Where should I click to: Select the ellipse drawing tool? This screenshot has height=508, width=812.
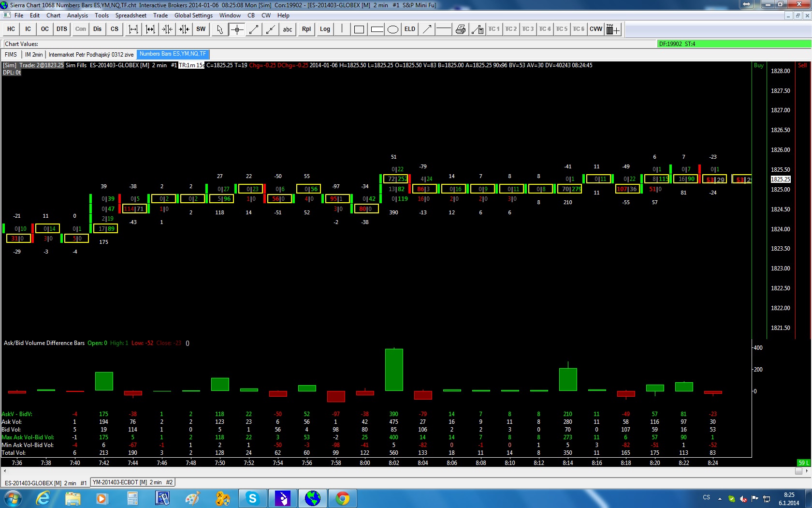tap(393, 29)
